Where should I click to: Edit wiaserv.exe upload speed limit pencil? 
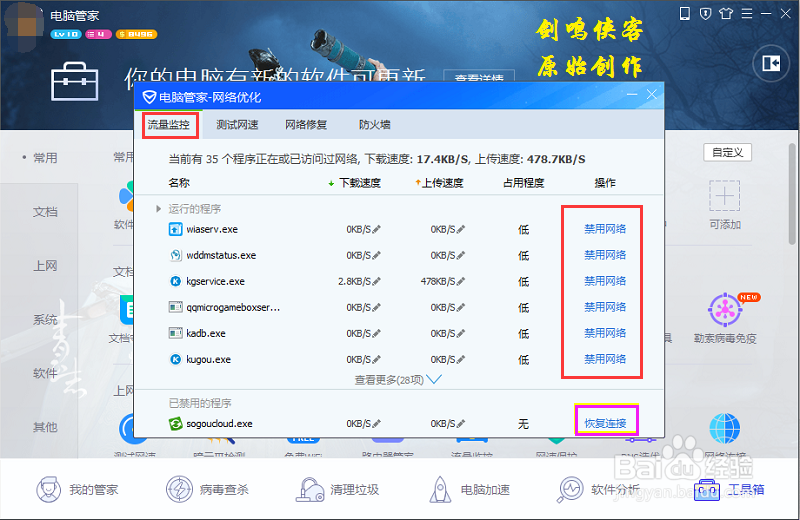[x=461, y=230]
